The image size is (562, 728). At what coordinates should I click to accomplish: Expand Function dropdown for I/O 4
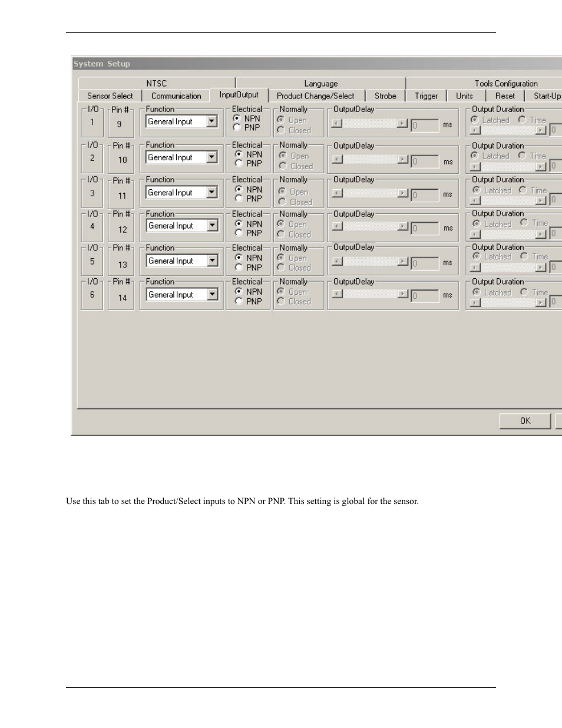click(212, 226)
